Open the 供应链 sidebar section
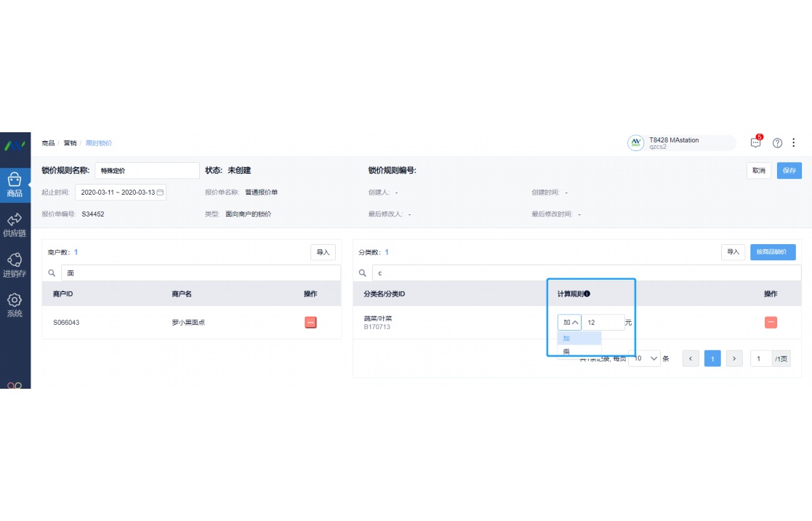 click(x=15, y=225)
